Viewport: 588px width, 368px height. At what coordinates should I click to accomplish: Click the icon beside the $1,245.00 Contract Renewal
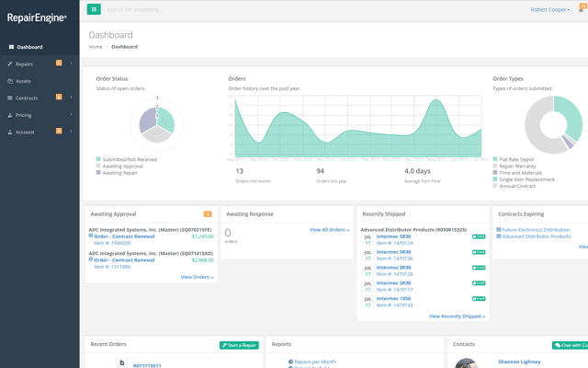tap(91, 236)
